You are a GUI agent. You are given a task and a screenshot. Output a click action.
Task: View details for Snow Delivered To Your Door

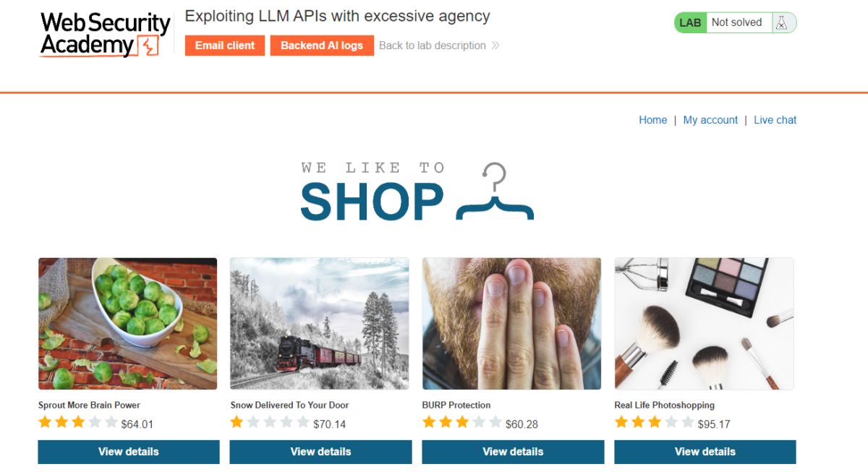320,452
